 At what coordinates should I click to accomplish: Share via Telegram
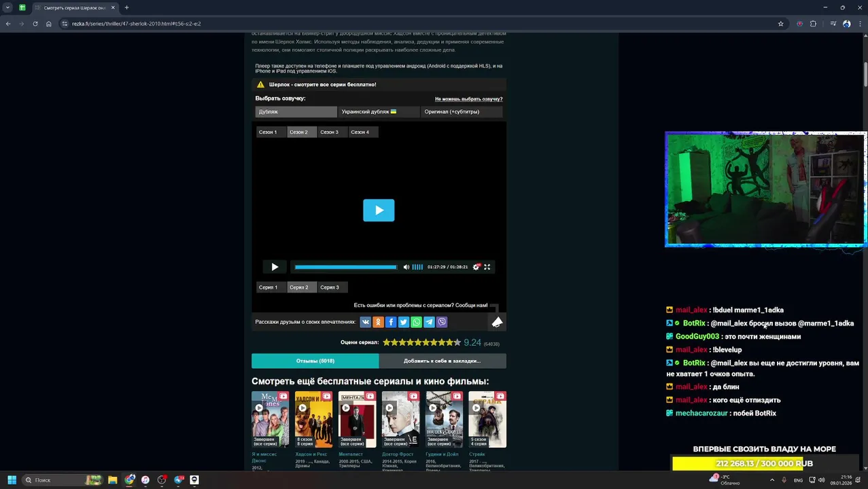point(429,322)
